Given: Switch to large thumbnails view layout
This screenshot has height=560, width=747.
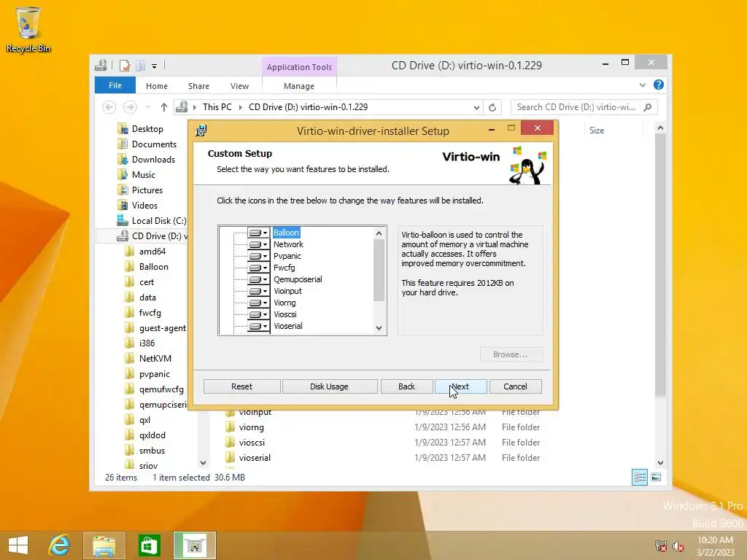Looking at the screenshot, I should pos(656,477).
